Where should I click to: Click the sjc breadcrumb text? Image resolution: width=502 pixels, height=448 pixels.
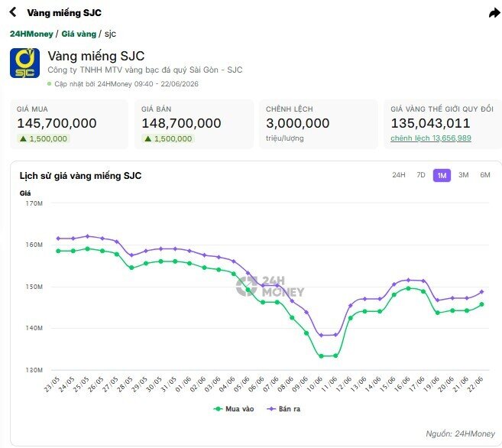point(110,34)
